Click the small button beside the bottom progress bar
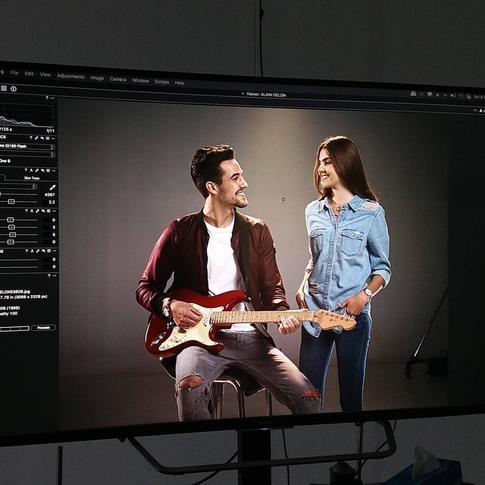Screen dimensions: 485x485 coord(43,328)
